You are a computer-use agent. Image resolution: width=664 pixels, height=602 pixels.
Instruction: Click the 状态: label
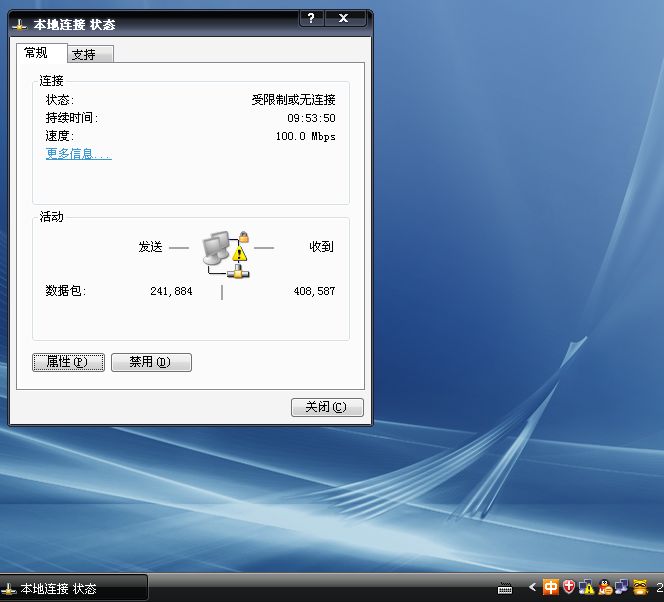[x=60, y=100]
